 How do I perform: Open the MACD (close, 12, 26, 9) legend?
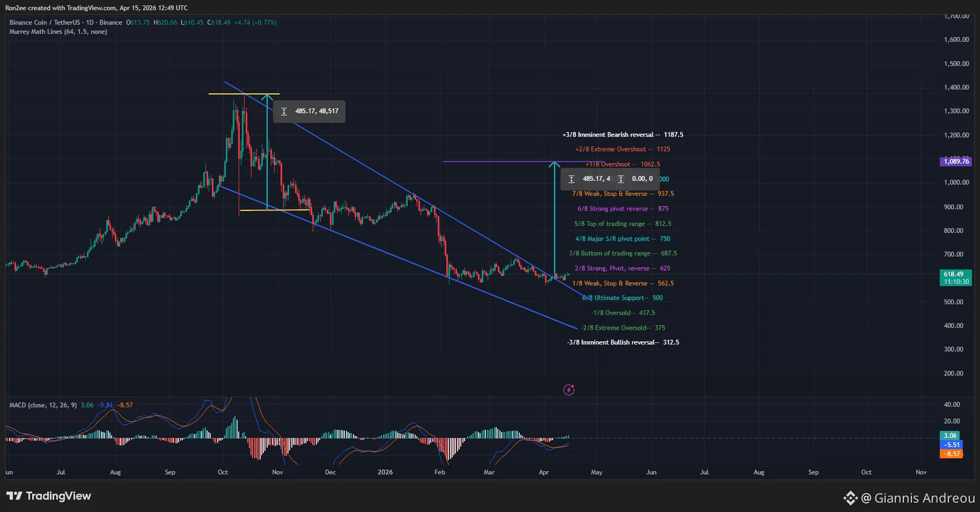coord(43,405)
